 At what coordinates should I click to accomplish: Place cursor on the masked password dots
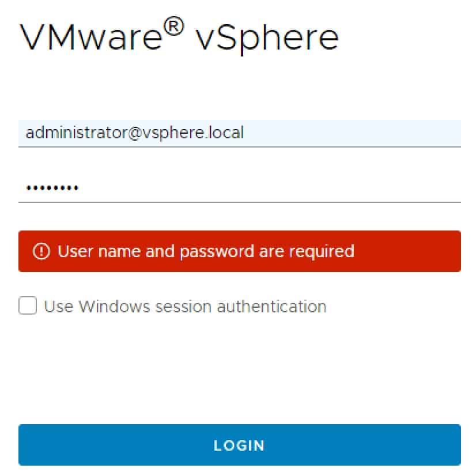click(52, 188)
